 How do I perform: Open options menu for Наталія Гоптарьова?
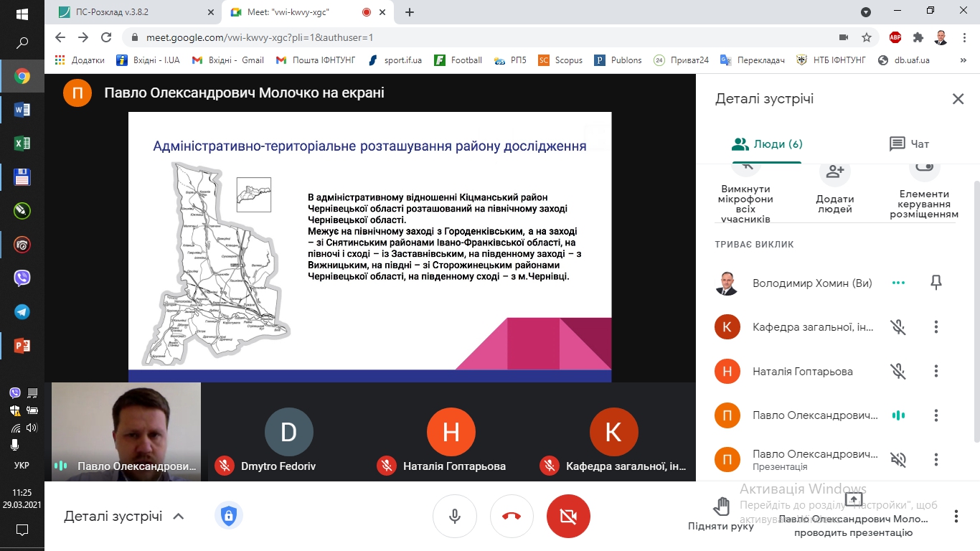coord(936,372)
